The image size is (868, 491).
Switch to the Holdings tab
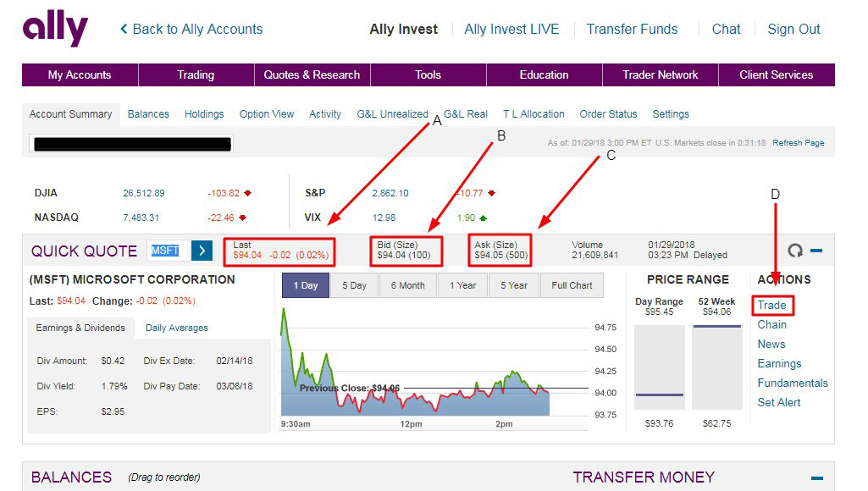[x=204, y=114]
